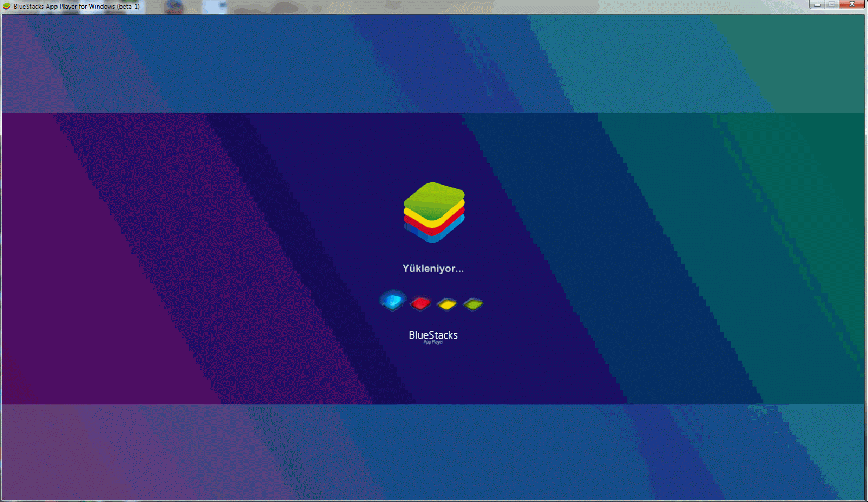Click the red loading indicator tile
The width and height of the screenshot is (868, 502).
click(420, 303)
